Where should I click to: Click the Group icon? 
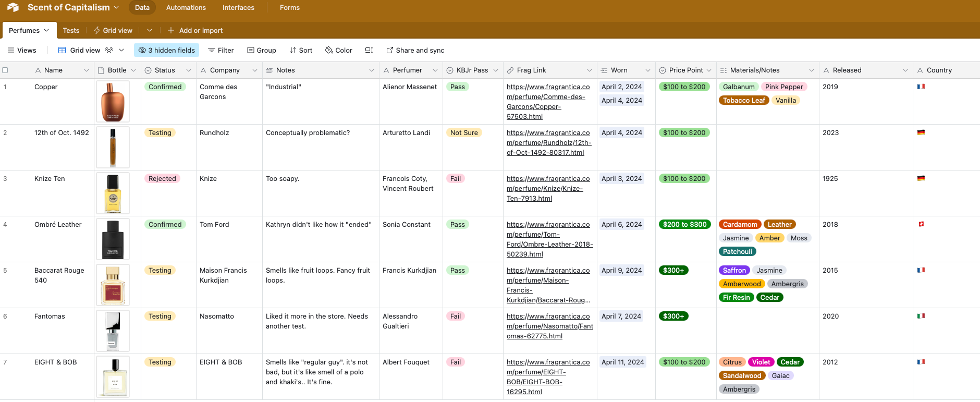click(x=251, y=50)
